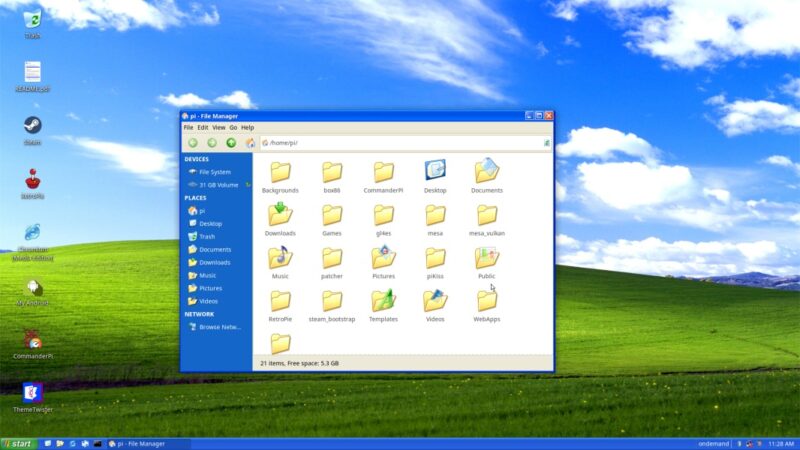
Task: Select the Games folder
Action: [332, 220]
